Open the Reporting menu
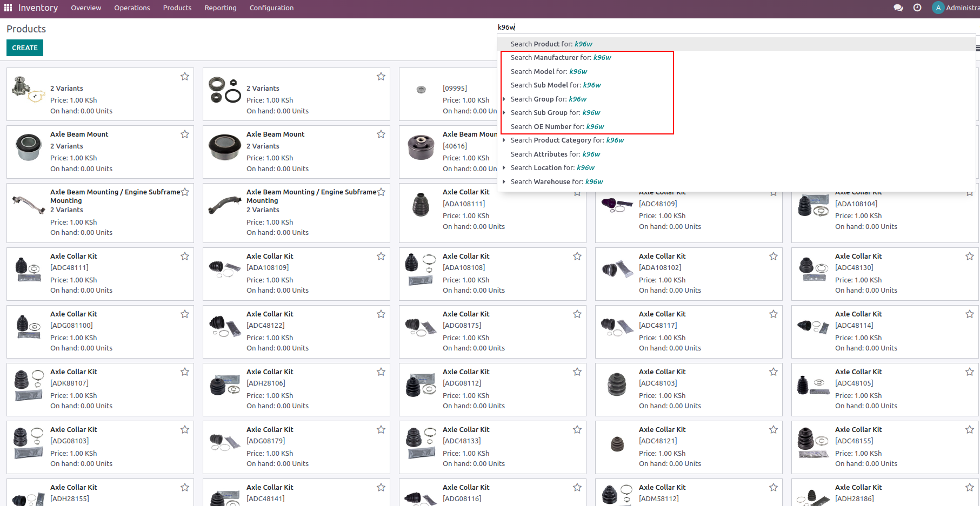The width and height of the screenshot is (980, 506). click(x=220, y=8)
